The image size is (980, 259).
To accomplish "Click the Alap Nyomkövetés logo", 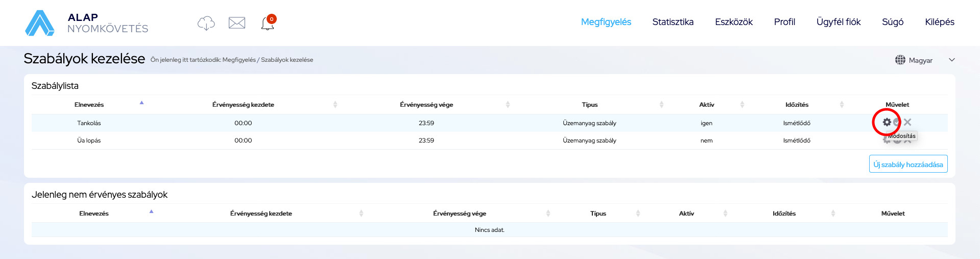I will point(86,23).
